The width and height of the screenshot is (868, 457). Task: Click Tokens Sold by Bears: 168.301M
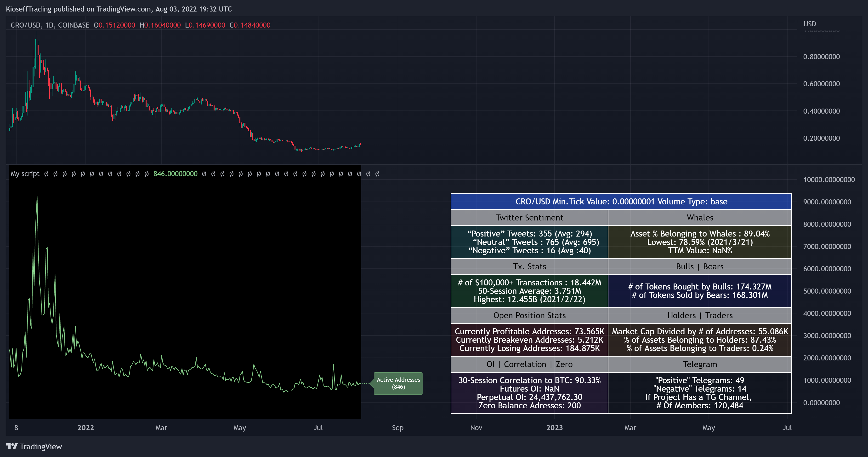pos(700,295)
